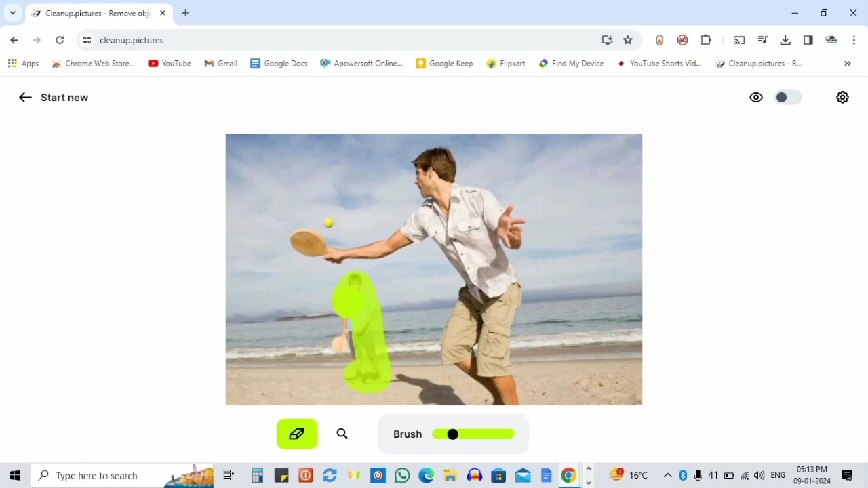Image resolution: width=868 pixels, height=488 pixels.
Task: Select the Cleanup.pictures browser tab
Action: pyautogui.click(x=98, y=13)
